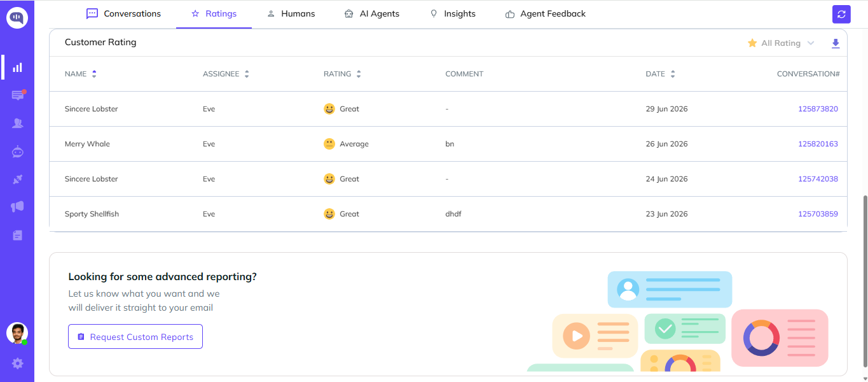This screenshot has width=868, height=382.
Task: Open the bot sidebar icon
Action: (x=18, y=152)
